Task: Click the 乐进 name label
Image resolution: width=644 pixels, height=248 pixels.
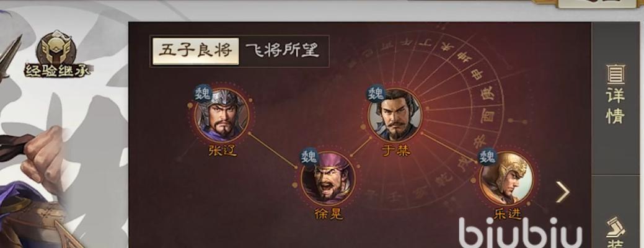Action: click(508, 214)
